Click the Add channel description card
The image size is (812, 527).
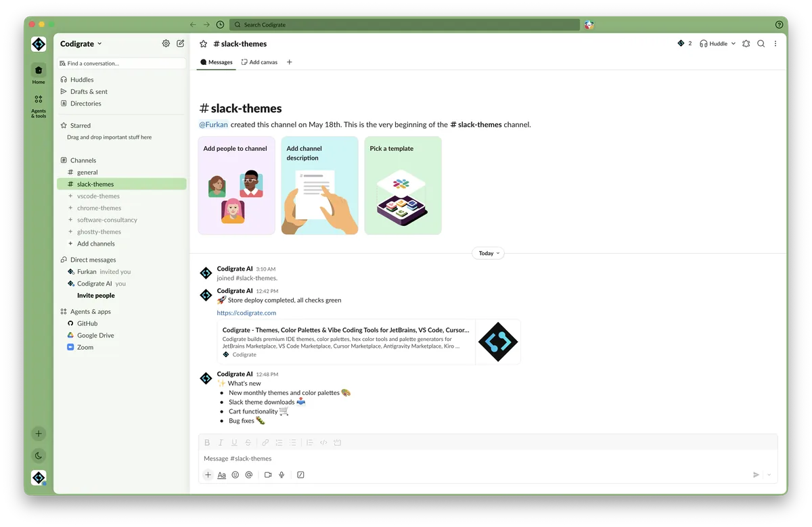tap(320, 185)
